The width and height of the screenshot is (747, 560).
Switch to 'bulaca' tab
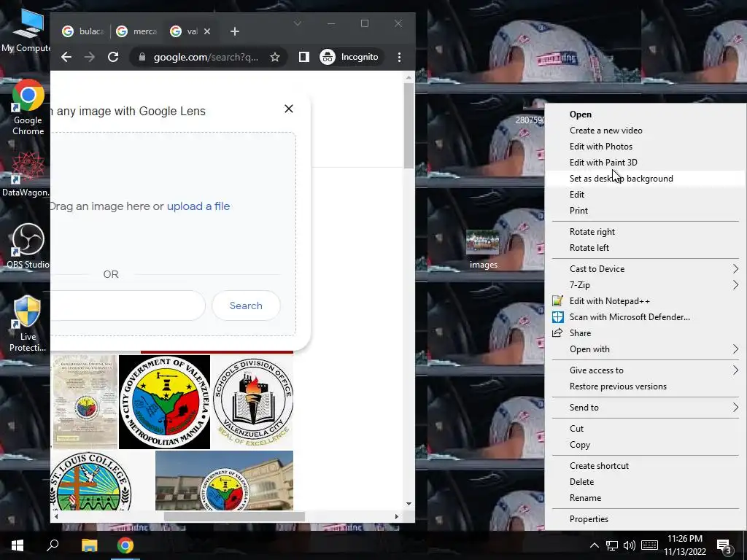[x=82, y=31]
